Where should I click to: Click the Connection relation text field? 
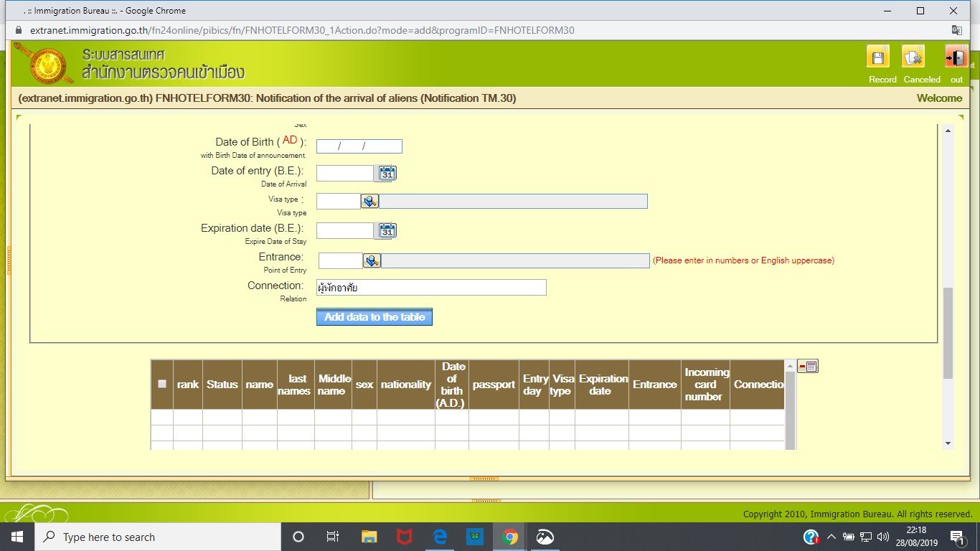(430, 288)
